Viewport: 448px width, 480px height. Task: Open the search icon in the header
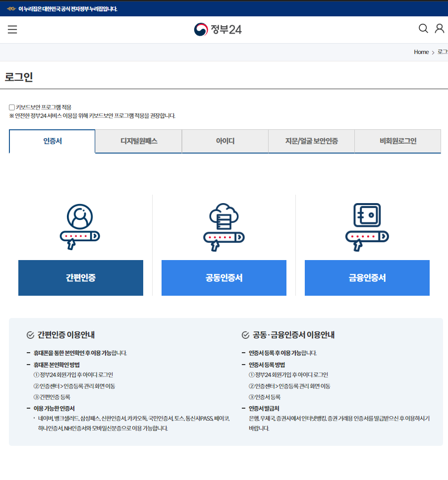point(423,29)
